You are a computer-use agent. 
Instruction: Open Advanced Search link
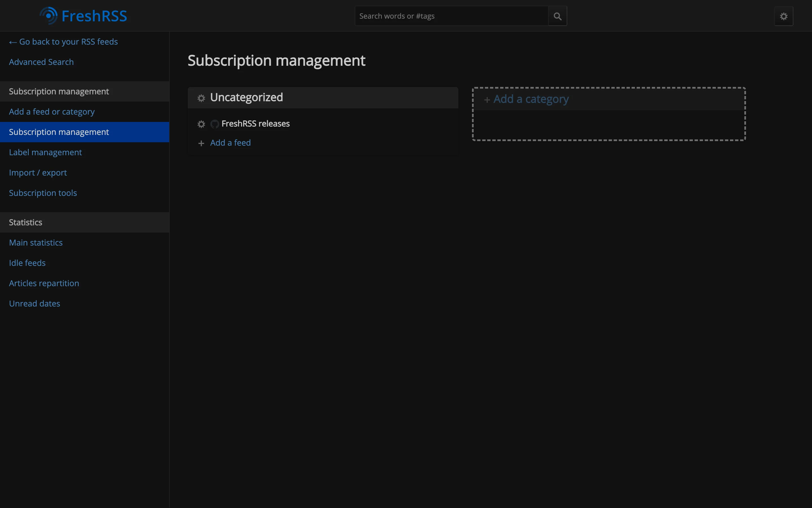[41, 62]
